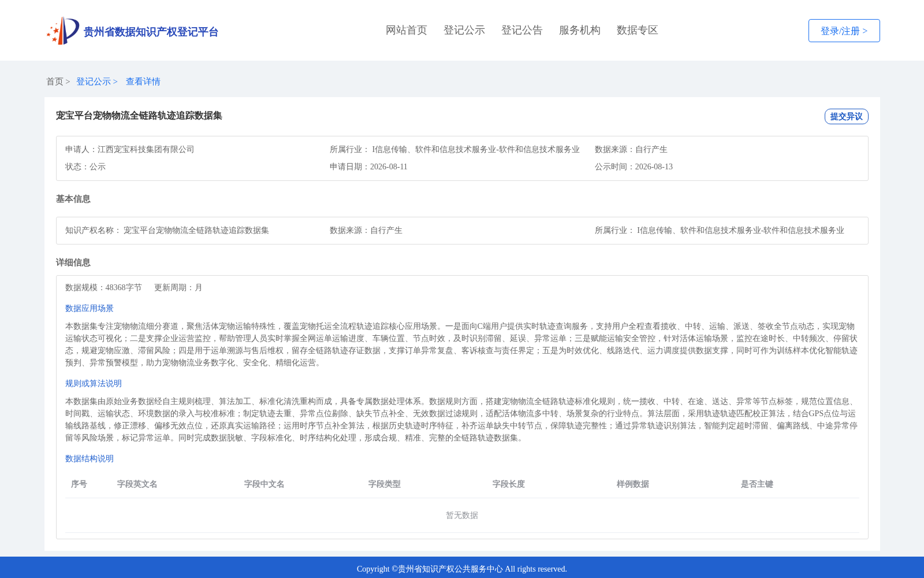The image size is (924, 578).
Task: Click the 知识产权名称 field value
Action: (x=196, y=230)
